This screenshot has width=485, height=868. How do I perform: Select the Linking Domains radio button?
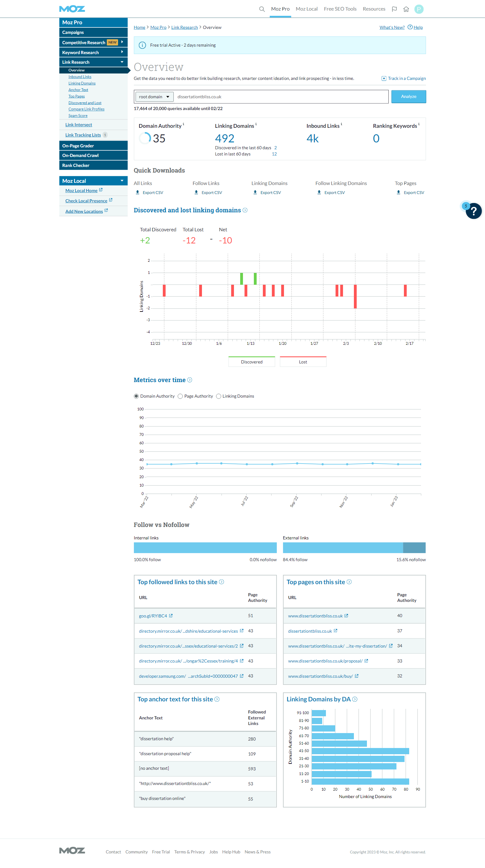[219, 396]
